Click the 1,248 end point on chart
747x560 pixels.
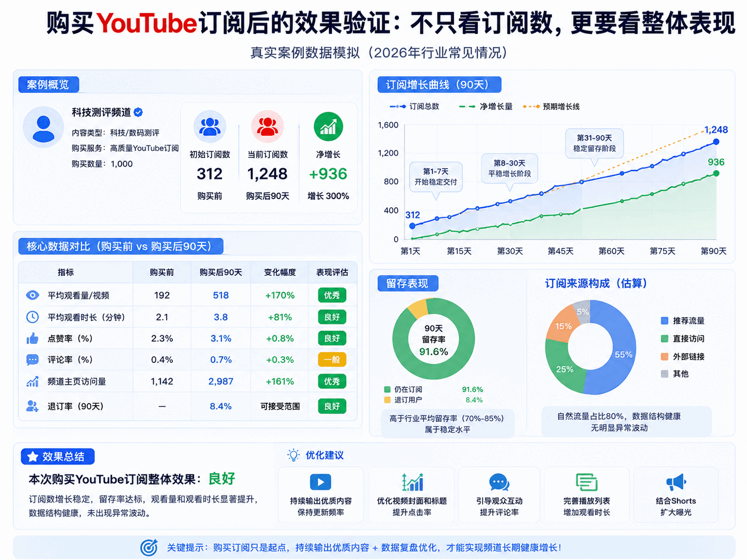coord(716,142)
